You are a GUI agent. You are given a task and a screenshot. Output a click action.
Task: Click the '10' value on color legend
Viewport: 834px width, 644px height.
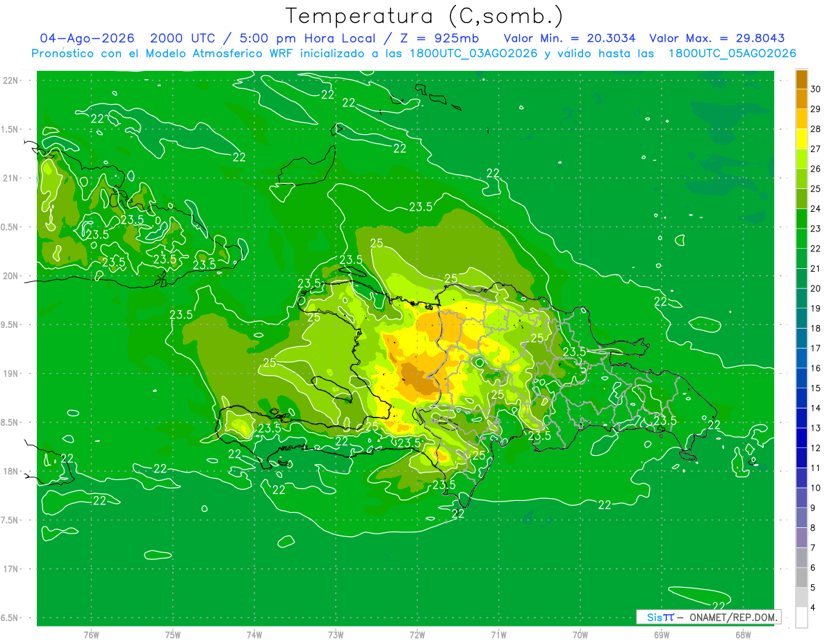coord(816,488)
